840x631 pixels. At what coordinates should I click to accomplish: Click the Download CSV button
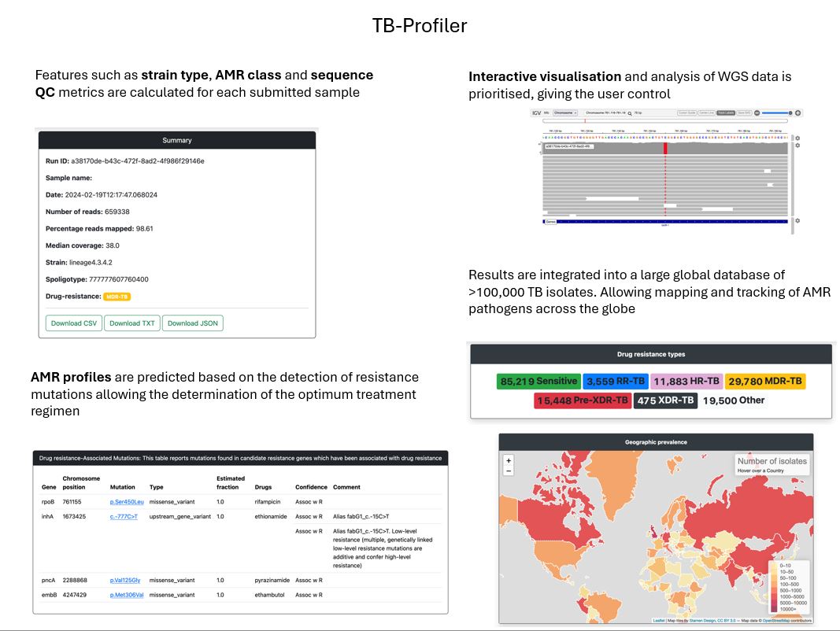point(74,323)
